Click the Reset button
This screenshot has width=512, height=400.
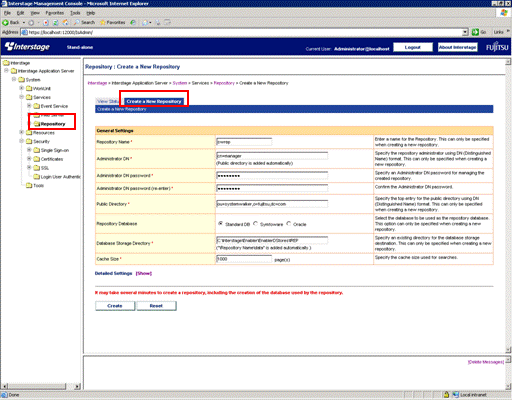pos(156,306)
